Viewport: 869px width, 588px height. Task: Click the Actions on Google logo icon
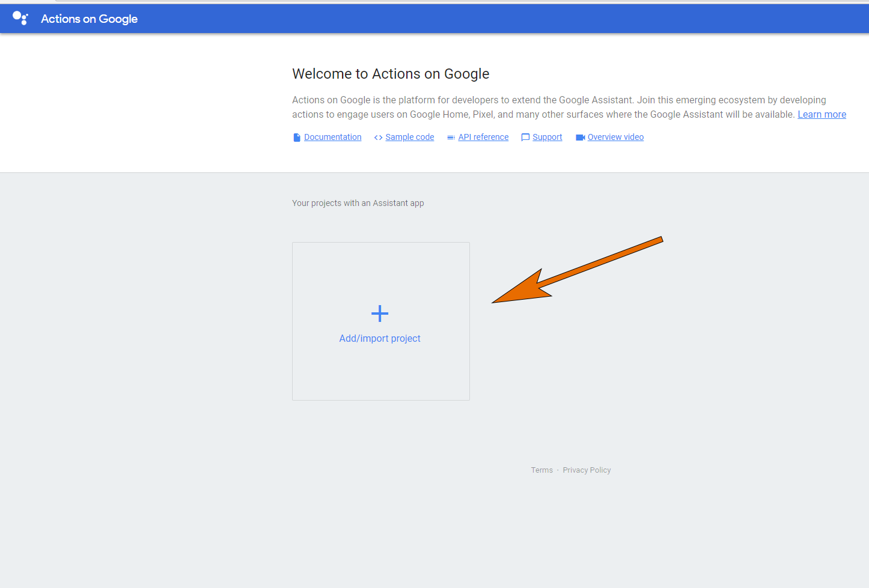(x=20, y=17)
